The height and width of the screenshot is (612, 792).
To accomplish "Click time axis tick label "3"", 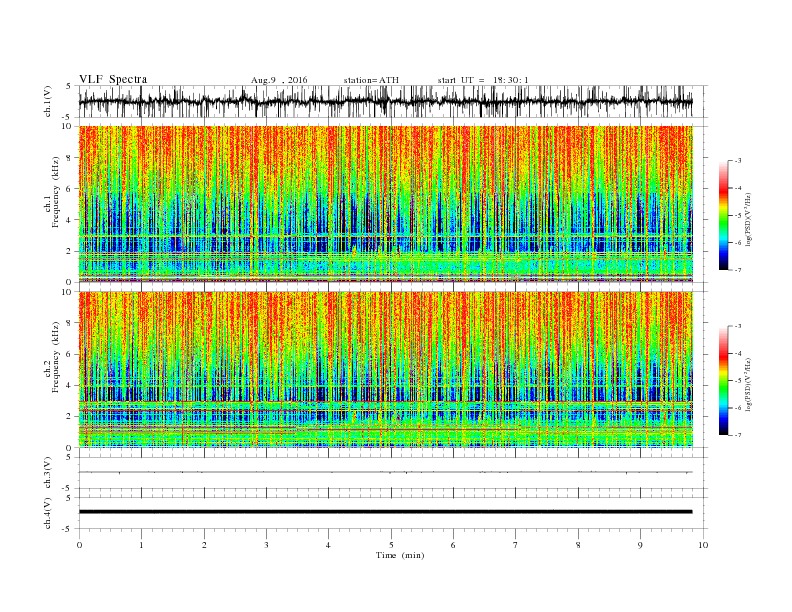I will pos(266,545).
